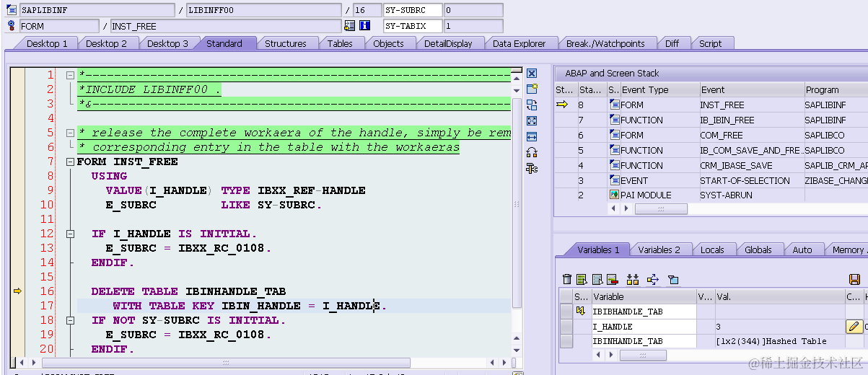Click the code editor horizontal scrollbar thumb

[225, 363]
